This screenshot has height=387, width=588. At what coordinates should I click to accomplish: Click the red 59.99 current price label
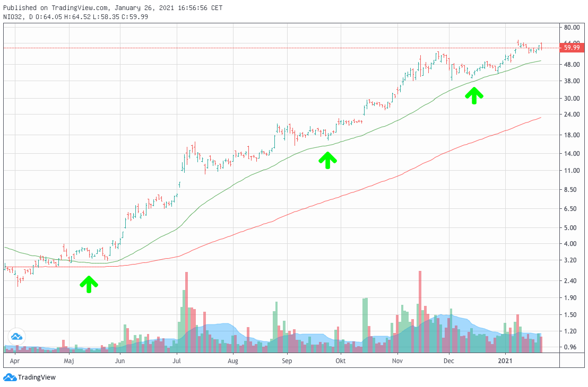(x=572, y=48)
